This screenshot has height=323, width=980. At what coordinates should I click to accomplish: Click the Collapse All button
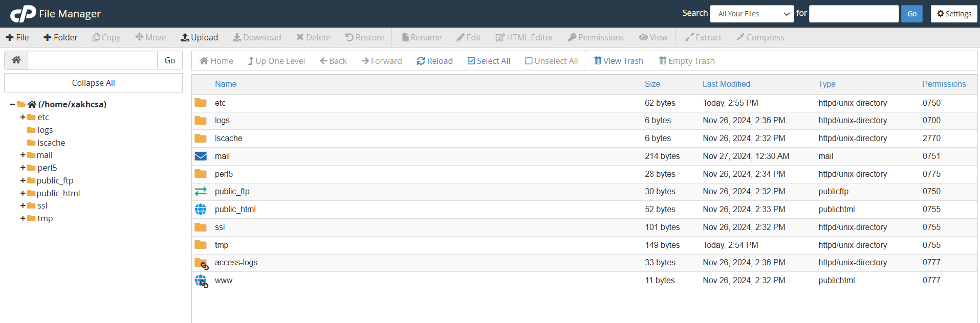(93, 83)
